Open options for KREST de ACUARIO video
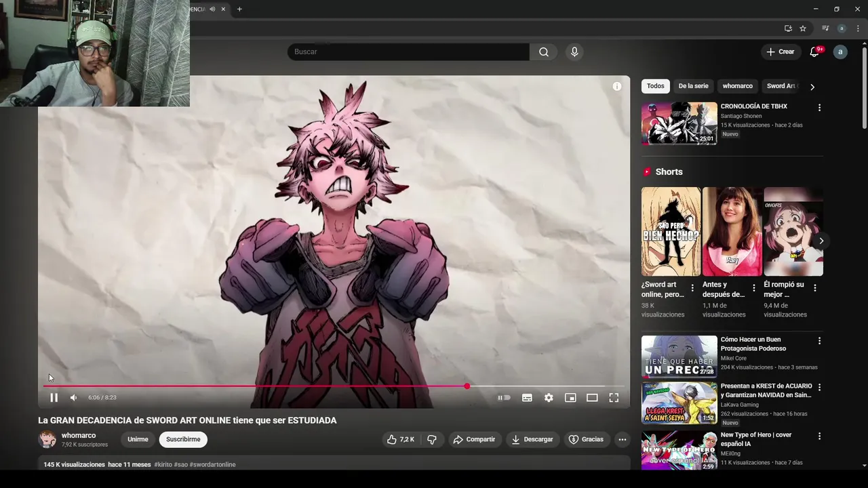The image size is (868, 488). pos(819,387)
